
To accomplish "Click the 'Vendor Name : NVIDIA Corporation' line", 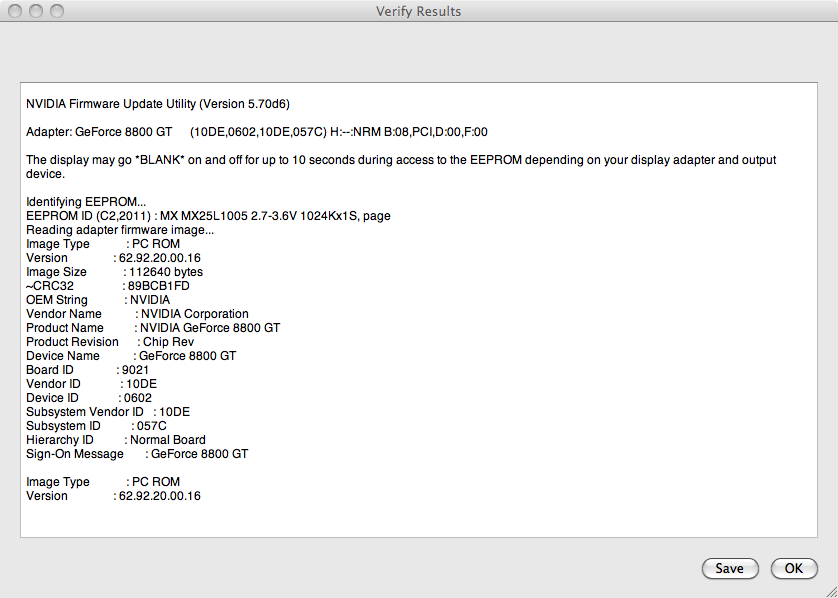I will click(137, 314).
